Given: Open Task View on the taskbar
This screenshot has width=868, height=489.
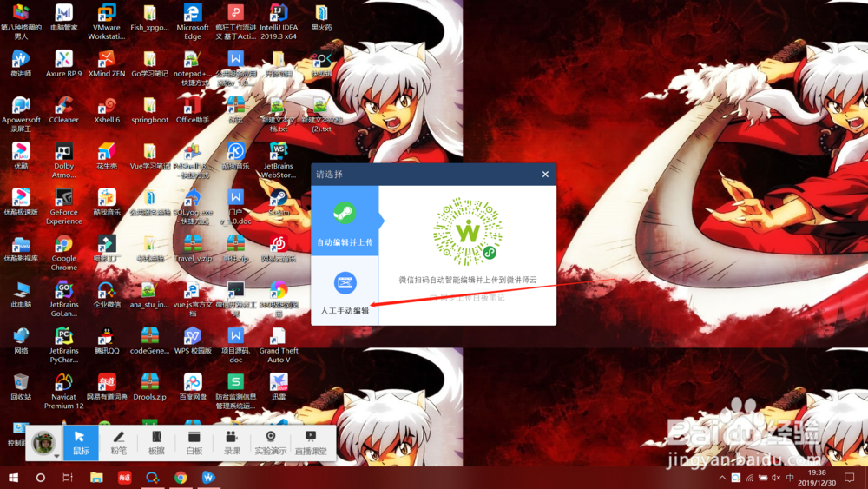Looking at the screenshot, I should coord(68,478).
